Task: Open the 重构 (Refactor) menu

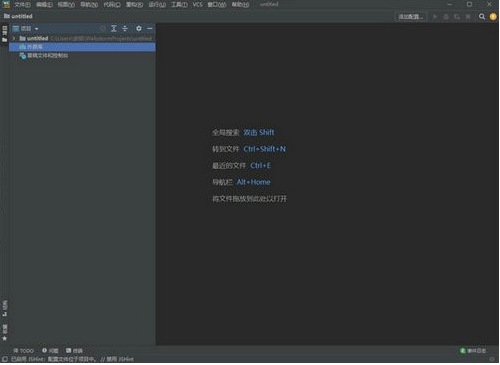Action: coord(134,4)
